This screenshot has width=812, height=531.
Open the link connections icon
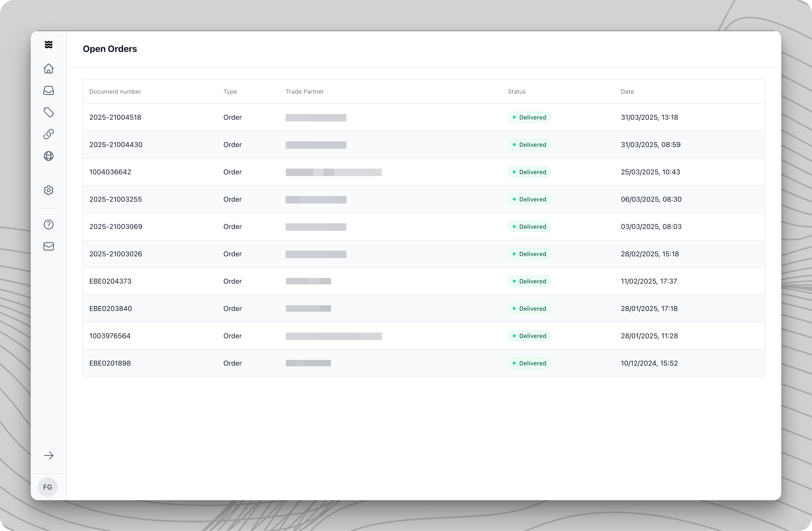(x=48, y=134)
